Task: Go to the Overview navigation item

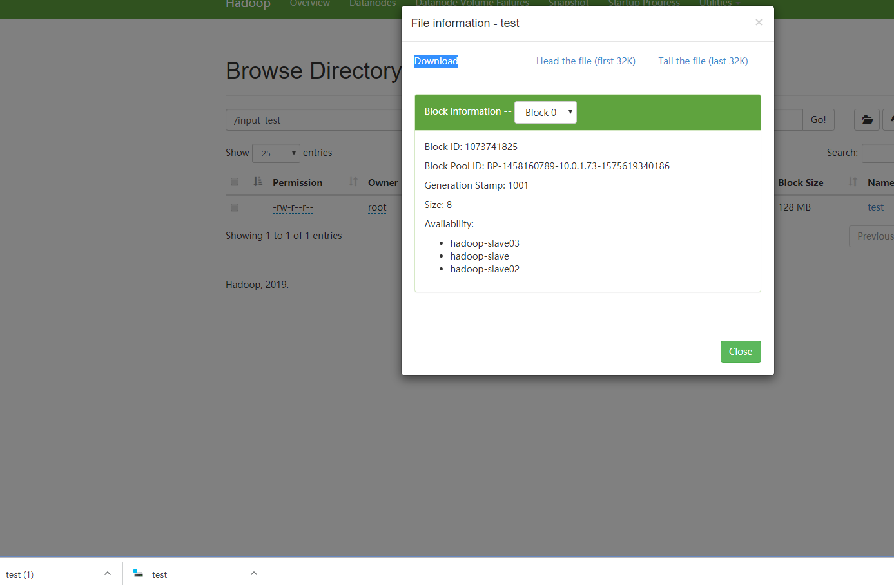Action: [310, 3]
